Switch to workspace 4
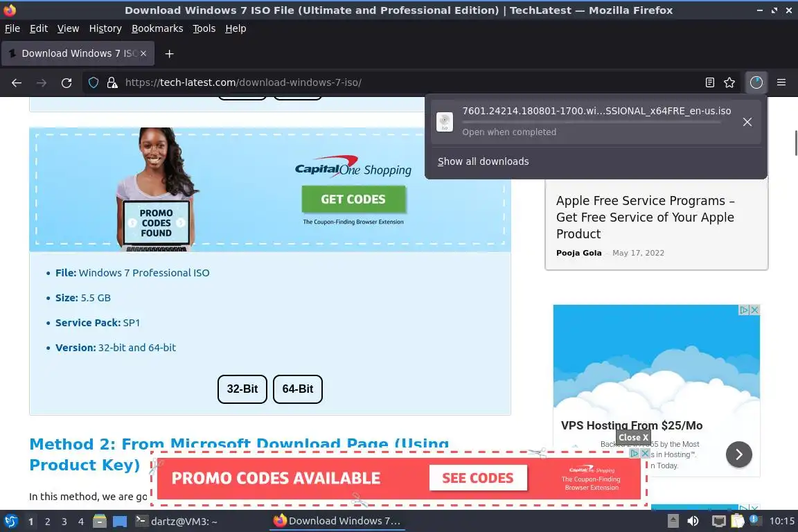 tap(80, 522)
